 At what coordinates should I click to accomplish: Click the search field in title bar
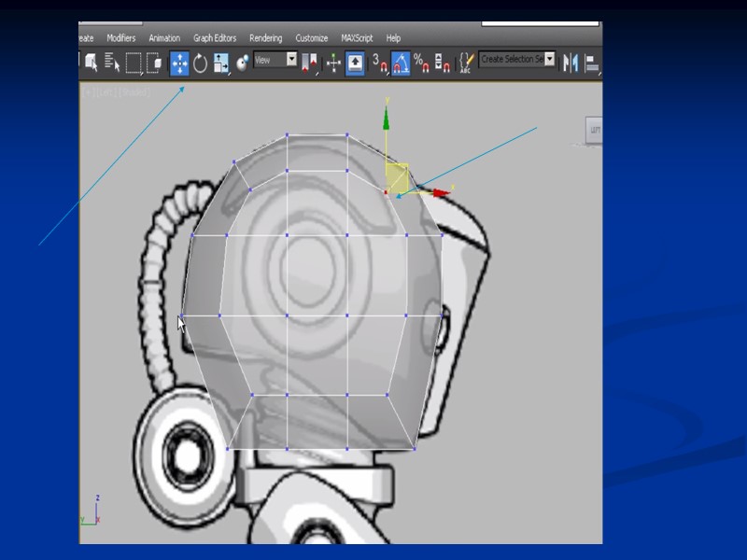[541, 23]
